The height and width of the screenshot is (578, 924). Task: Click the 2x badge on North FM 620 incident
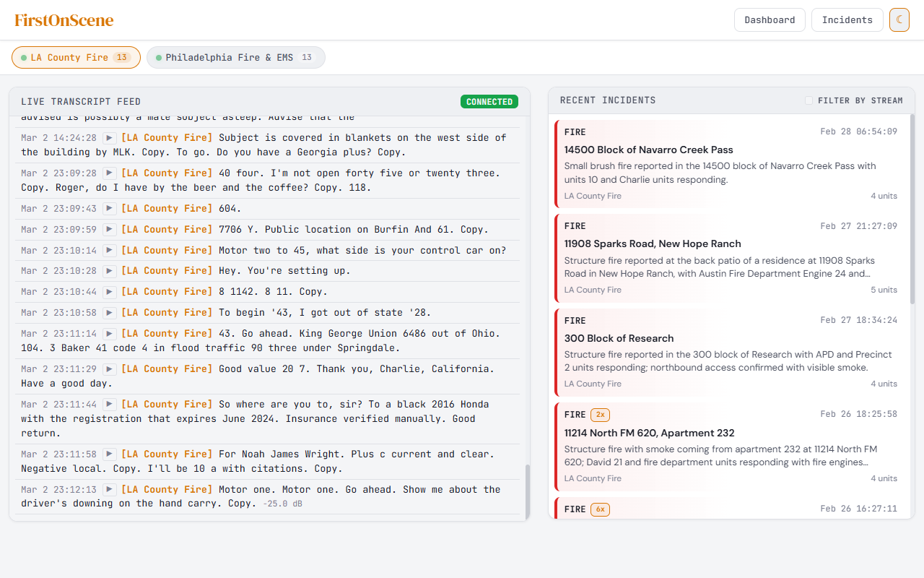[x=600, y=415]
